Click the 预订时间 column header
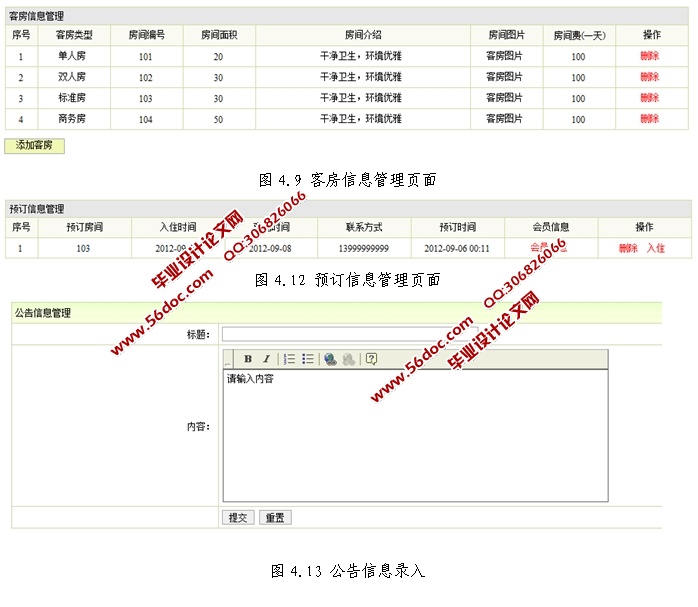 click(x=458, y=227)
